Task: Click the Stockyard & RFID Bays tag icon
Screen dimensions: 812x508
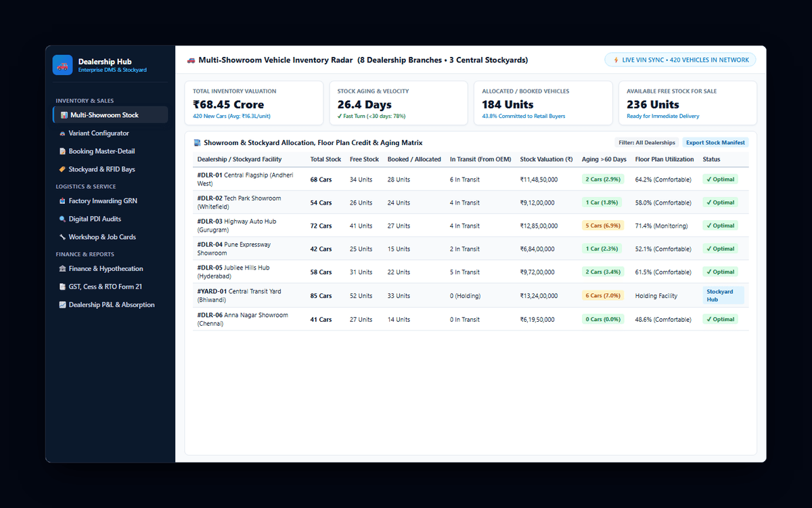Action: coord(62,169)
